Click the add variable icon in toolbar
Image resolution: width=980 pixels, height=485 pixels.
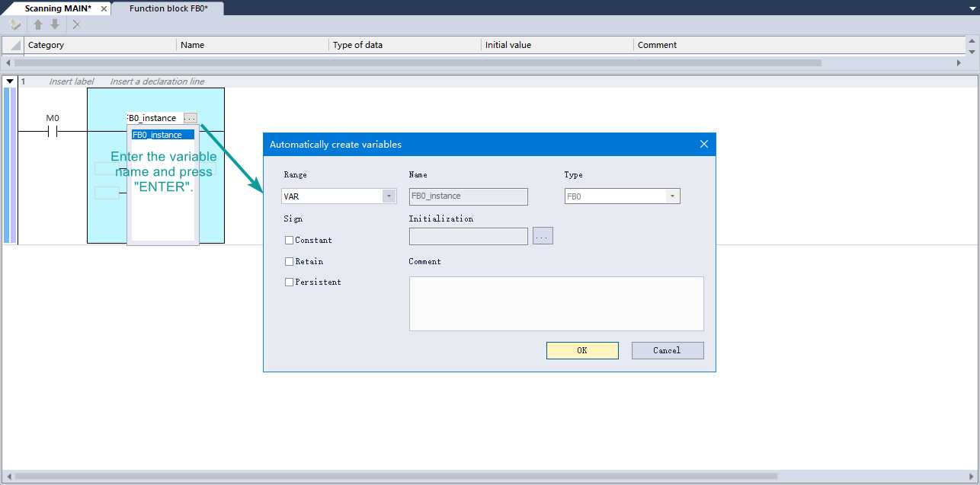coord(14,24)
